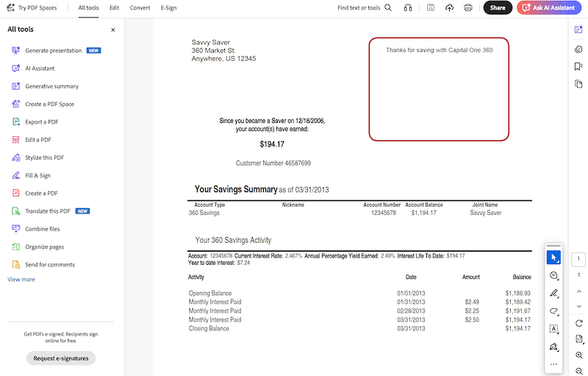This screenshot has height=376, width=588.
Task: Click the Opening Balance row label
Action: (210, 293)
